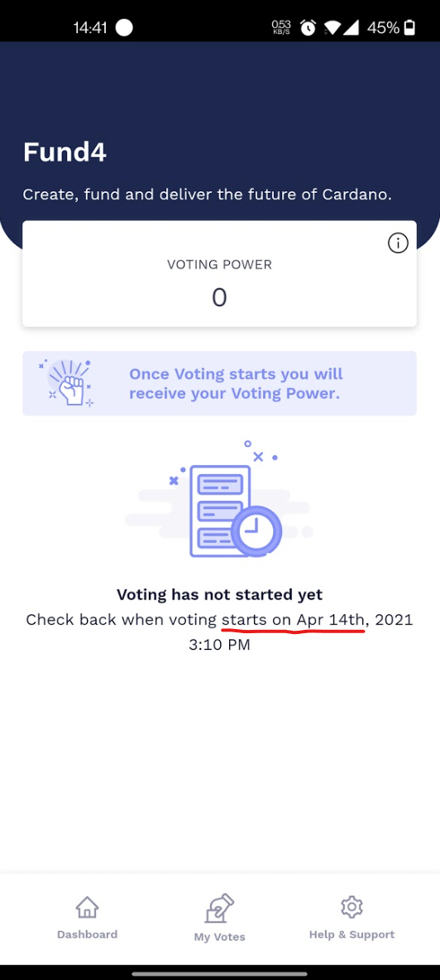440x980 pixels.
Task: Tap the Voting has not started yet heading
Action: pos(220,594)
